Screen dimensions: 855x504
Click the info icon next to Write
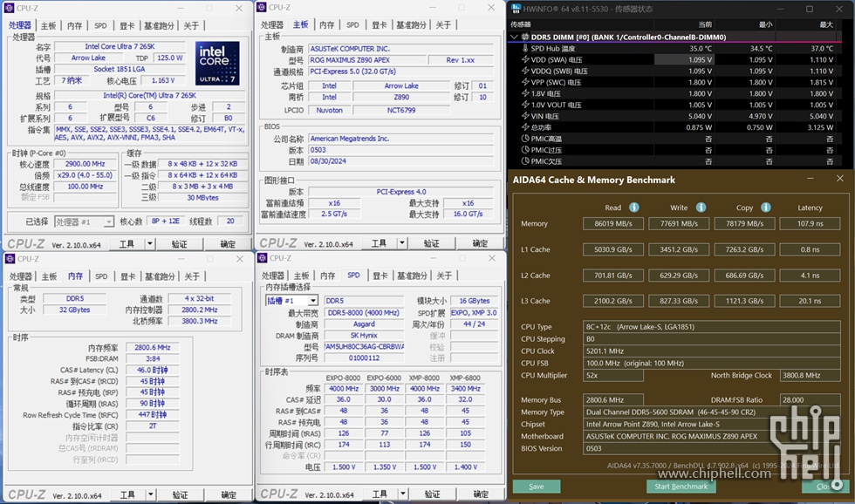(701, 207)
